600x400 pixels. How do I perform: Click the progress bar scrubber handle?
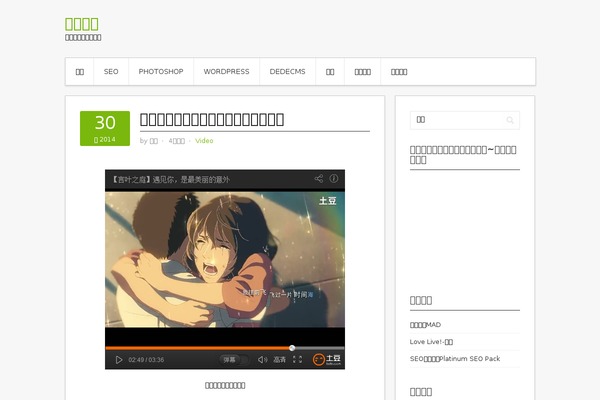click(x=292, y=348)
